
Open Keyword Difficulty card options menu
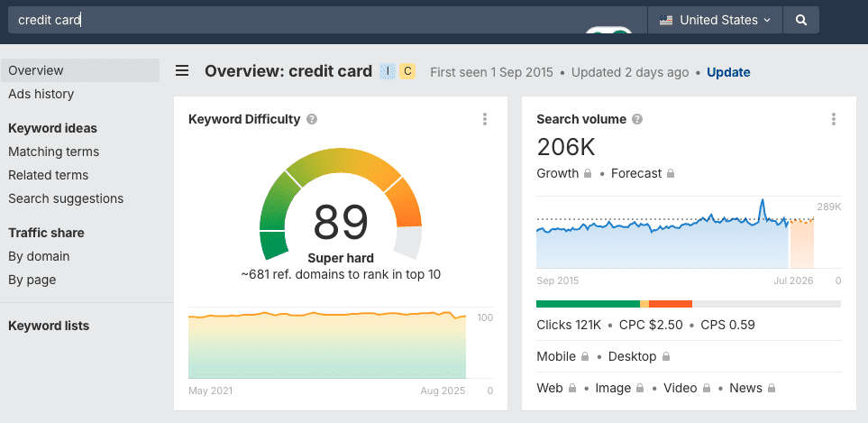tap(485, 119)
